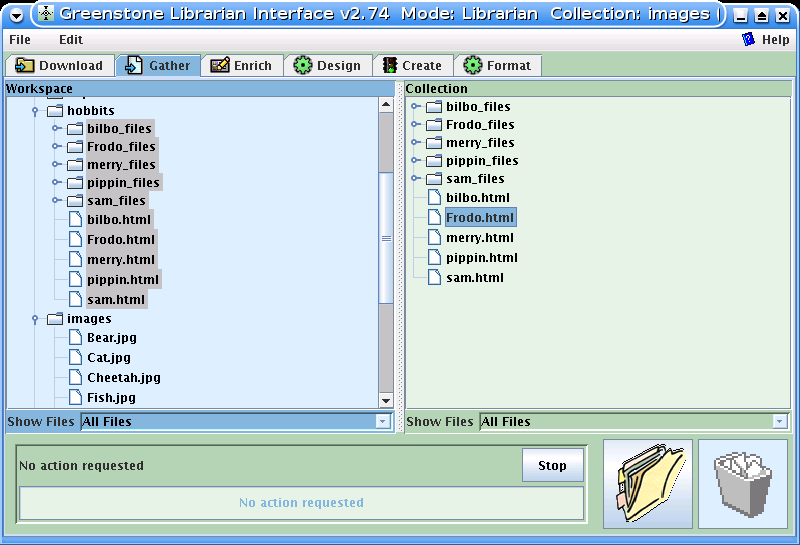This screenshot has height=545, width=800.
Task: Click the sam.html file icon in Collection
Action: point(434,277)
